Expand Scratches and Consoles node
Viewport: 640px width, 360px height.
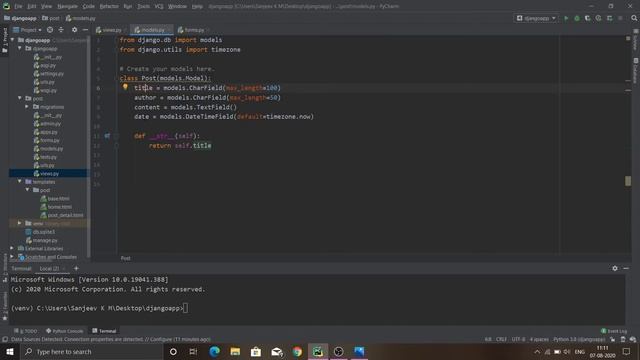(x=12, y=256)
